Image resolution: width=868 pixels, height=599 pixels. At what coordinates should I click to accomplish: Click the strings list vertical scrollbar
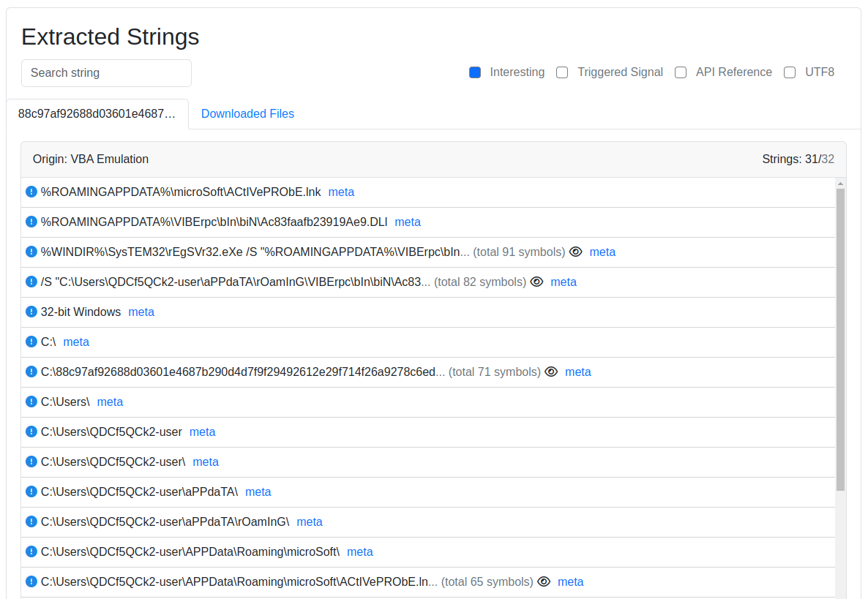(840, 336)
